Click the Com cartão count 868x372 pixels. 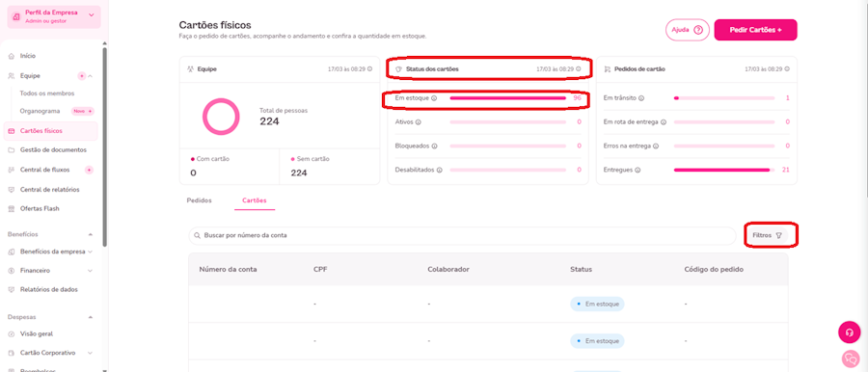tap(193, 173)
